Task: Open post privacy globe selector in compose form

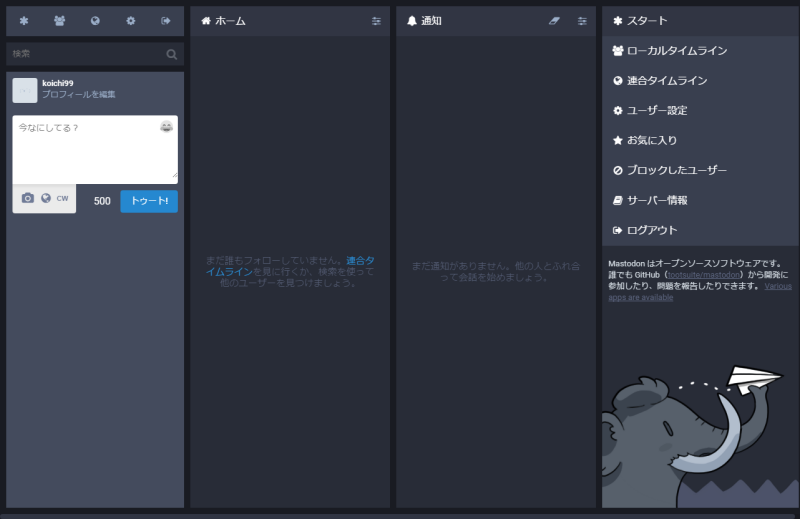Action: 45,198
